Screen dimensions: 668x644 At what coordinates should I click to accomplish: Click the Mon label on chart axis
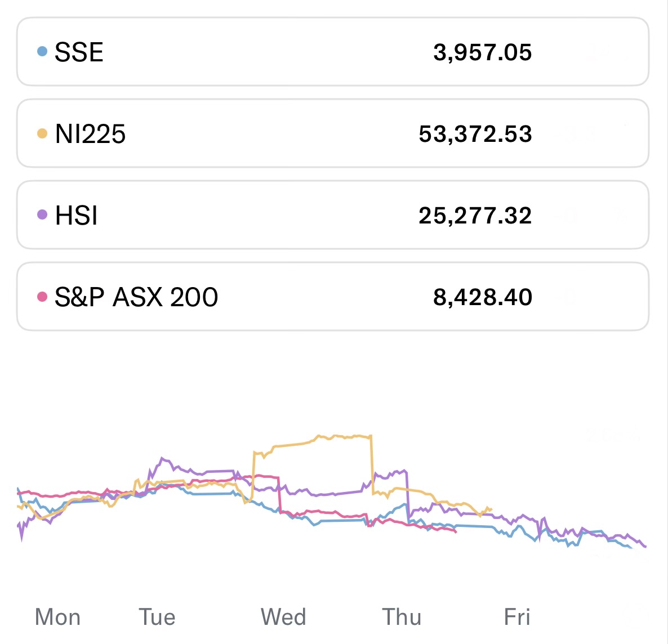(57, 617)
